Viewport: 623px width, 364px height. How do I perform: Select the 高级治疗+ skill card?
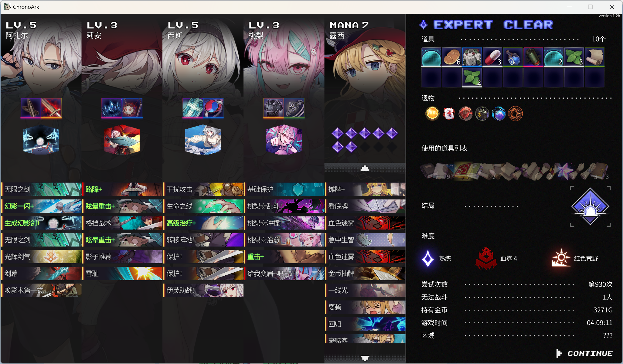[x=204, y=223]
